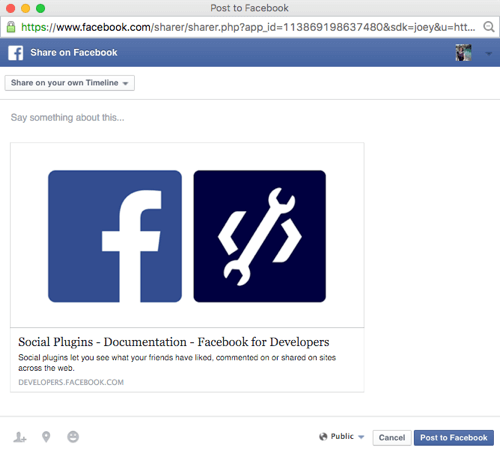Click the search magnifier in the address bar
Image resolution: width=500 pixels, height=454 pixels.
489,27
